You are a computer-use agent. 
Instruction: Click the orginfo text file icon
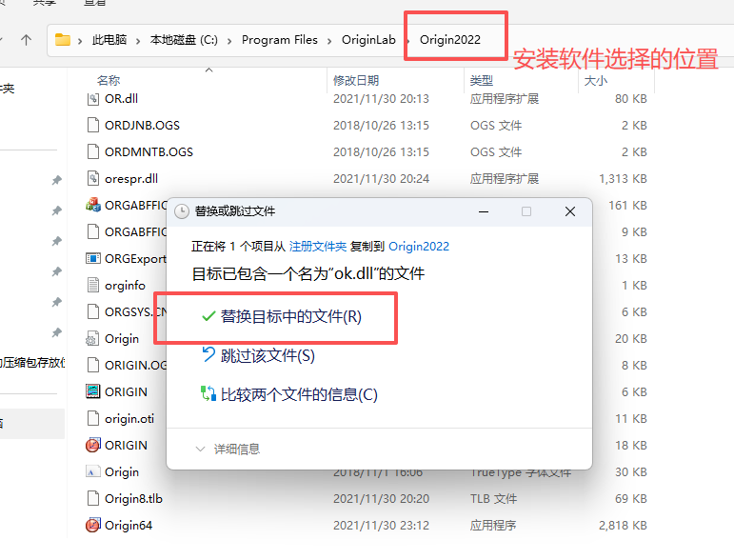pos(93,285)
